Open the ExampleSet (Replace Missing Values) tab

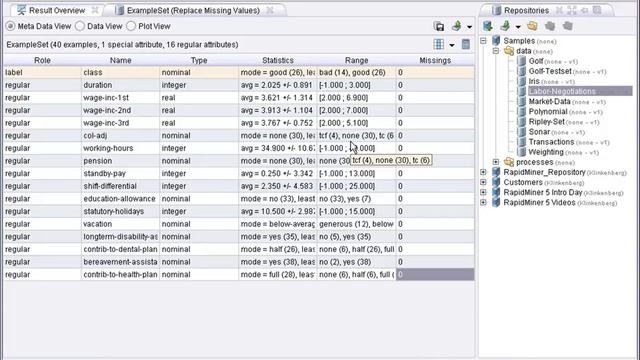(x=193, y=10)
